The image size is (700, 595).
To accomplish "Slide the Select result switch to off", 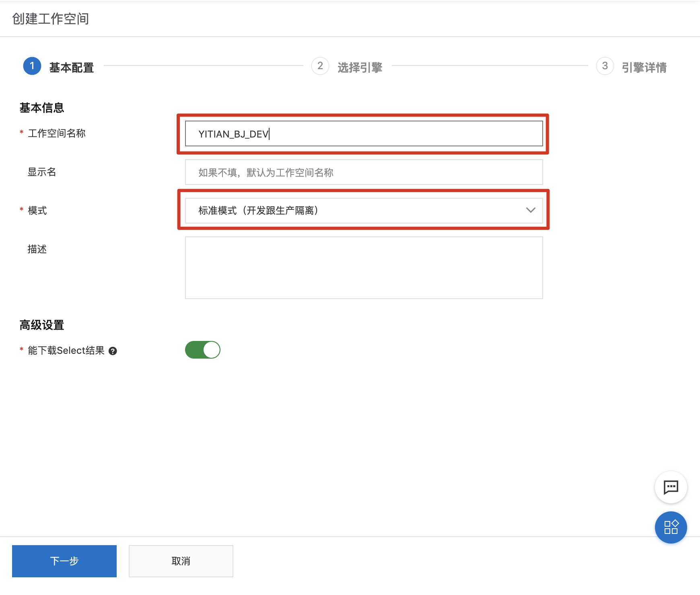I will [x=202, y=350].
